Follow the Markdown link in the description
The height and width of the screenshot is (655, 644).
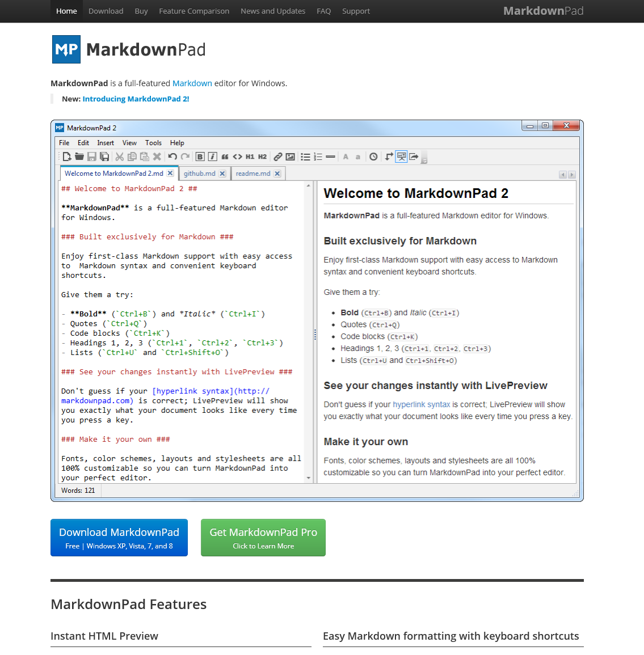tap(192, 83)
